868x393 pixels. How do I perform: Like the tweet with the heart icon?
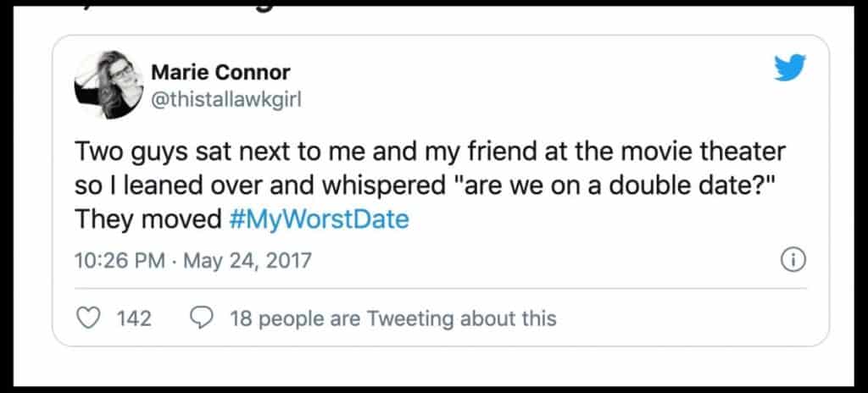(88, 318)
